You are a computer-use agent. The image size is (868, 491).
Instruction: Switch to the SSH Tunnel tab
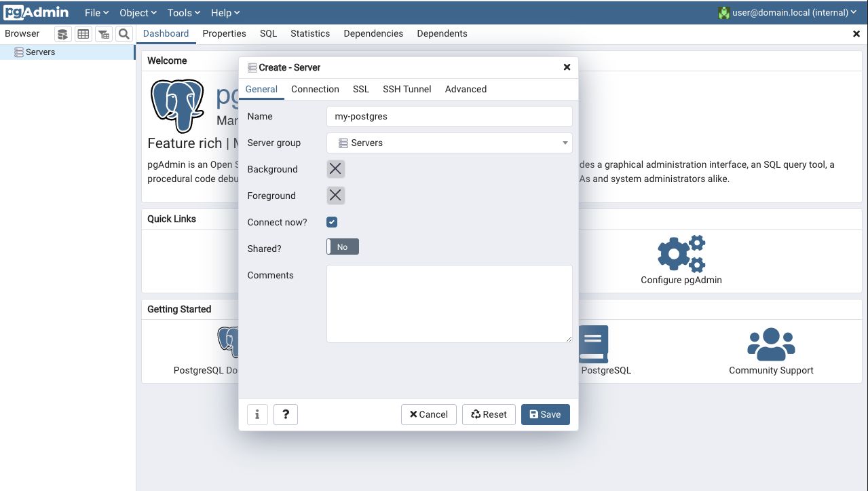coord(407,89)
